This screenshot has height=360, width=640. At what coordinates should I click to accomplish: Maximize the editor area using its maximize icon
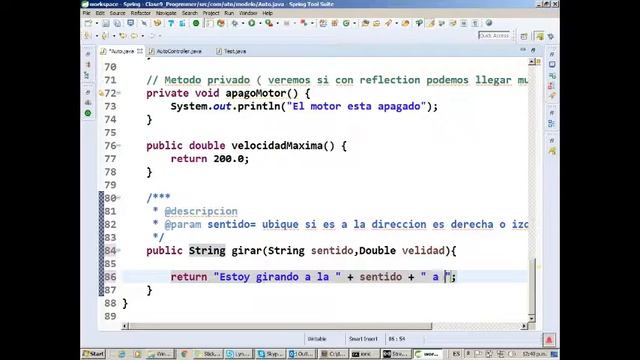click(x=533, y=50)
